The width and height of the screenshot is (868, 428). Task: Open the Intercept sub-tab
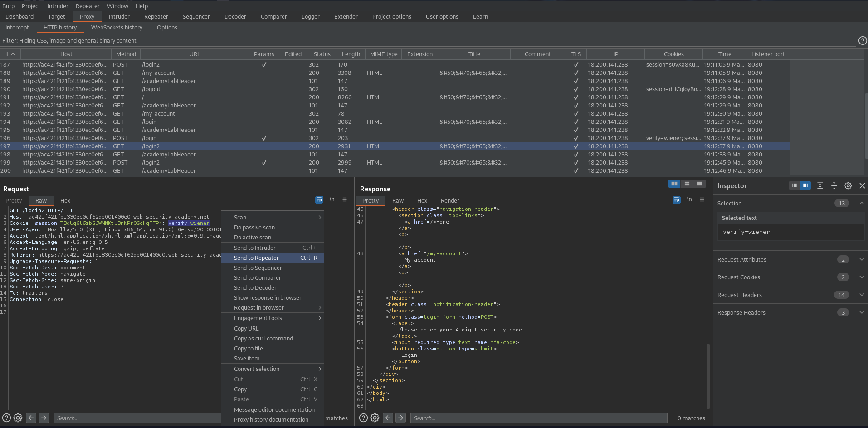17,27
